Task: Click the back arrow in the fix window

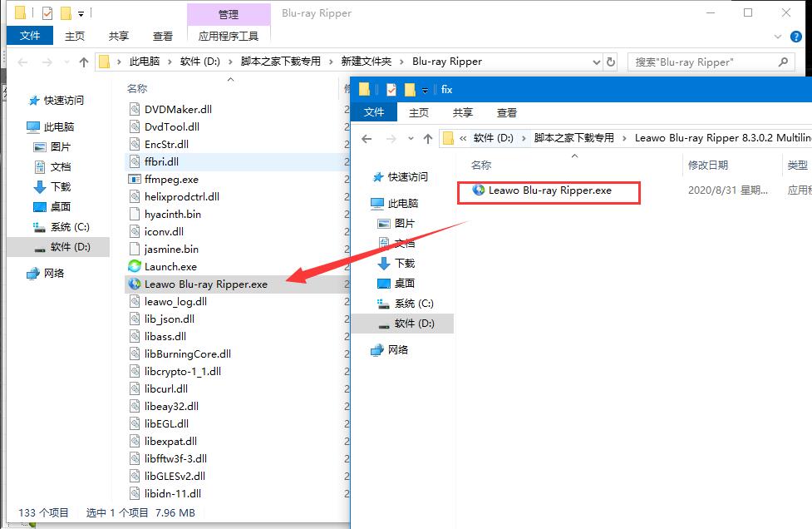Action: tap(367, 138)
